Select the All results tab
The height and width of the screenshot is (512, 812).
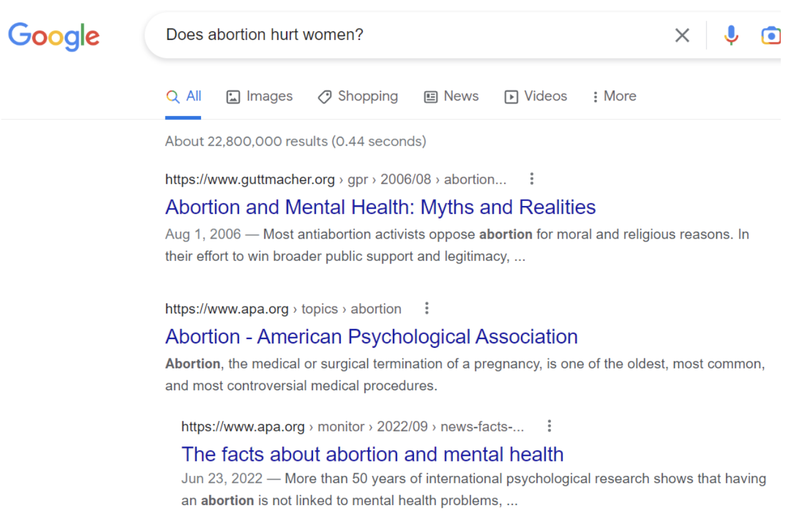click(x=184, y=96)
